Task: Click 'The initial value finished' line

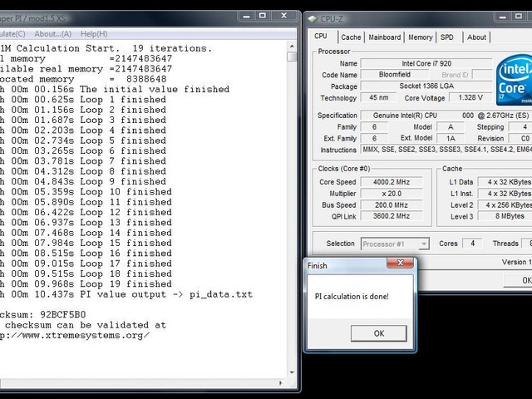Action: click(x=115, y=90)
